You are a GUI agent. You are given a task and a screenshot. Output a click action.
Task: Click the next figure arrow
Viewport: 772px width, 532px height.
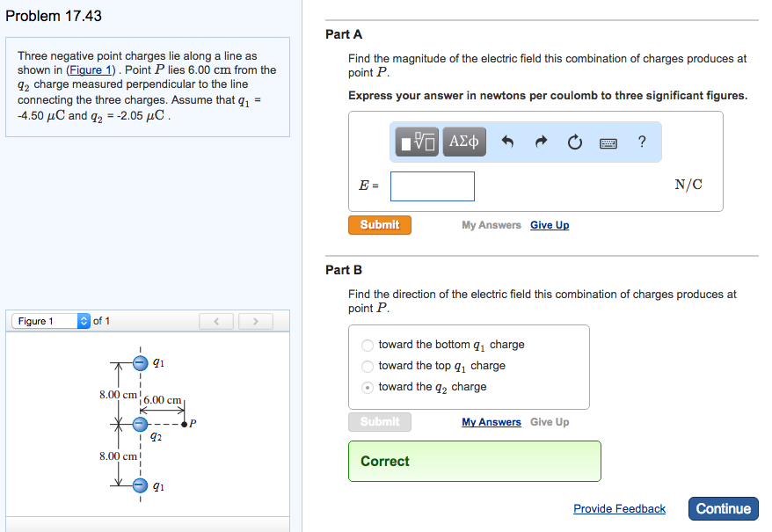click(254, 321)
